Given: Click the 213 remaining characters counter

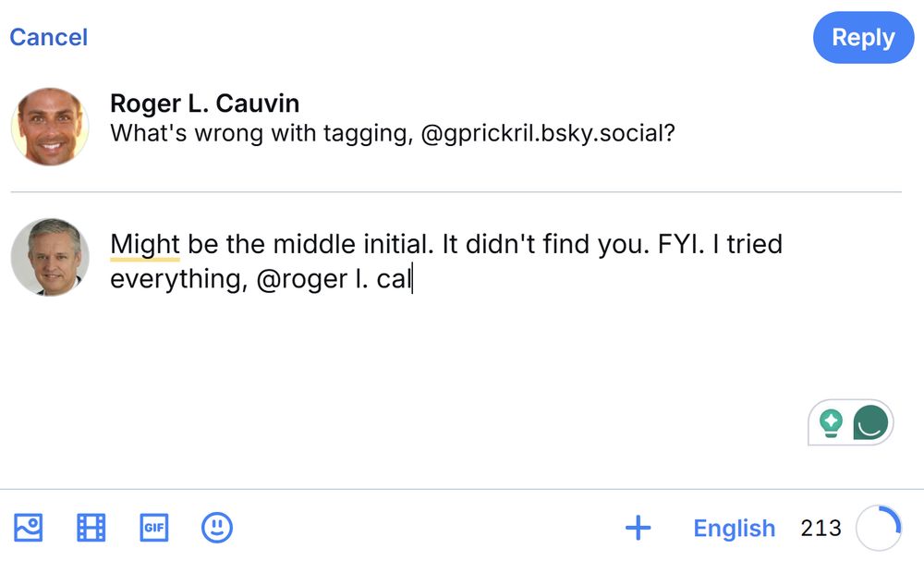Looking at the screenshot, I should [x=821, y=528].
